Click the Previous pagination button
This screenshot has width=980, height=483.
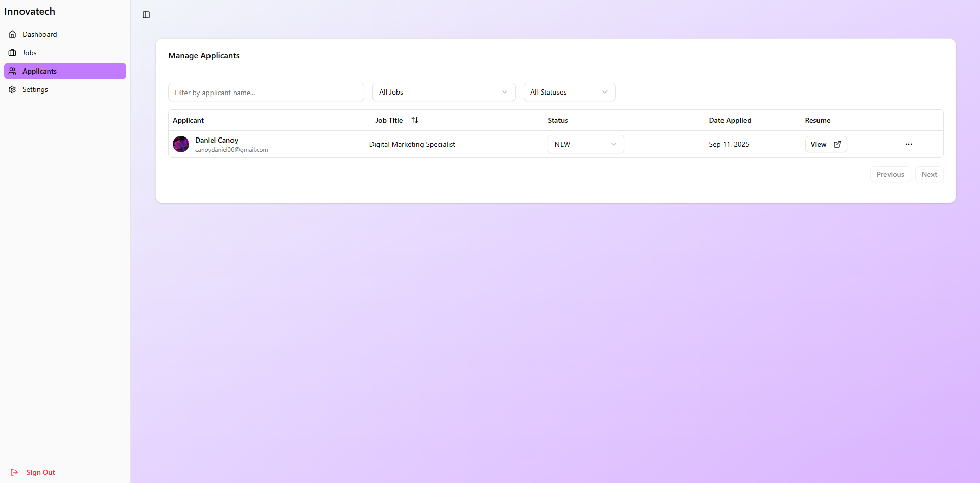point(890,174)
